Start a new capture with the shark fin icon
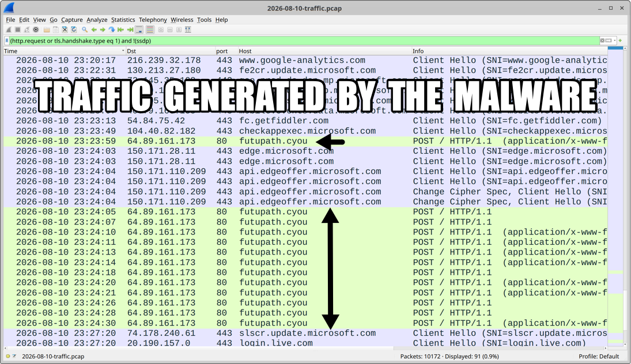Image resolution: width=631 pixels, height=364 pixels. (9, 30)
